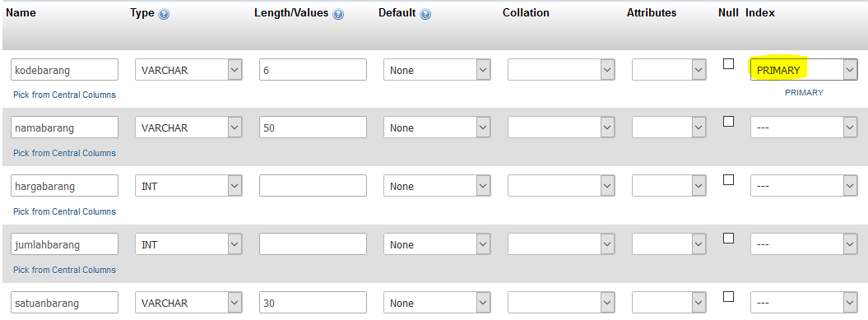Expand Collation dropdown for kodebarang
868x320 pixels.
tap(561, 70)
